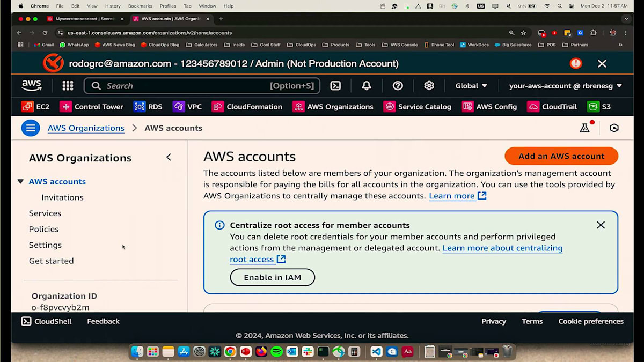Open Policies in the side navigation
Screen dimensions: 644x362
pyautogui.click(x=43, y=229)
